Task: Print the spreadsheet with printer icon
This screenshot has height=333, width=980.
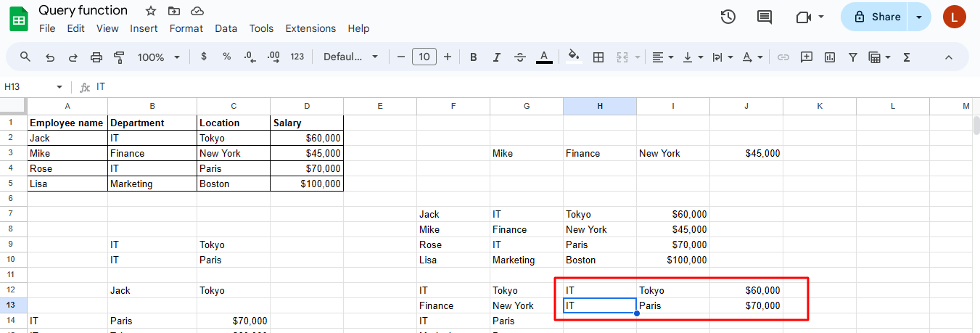Action: (96, 57)
